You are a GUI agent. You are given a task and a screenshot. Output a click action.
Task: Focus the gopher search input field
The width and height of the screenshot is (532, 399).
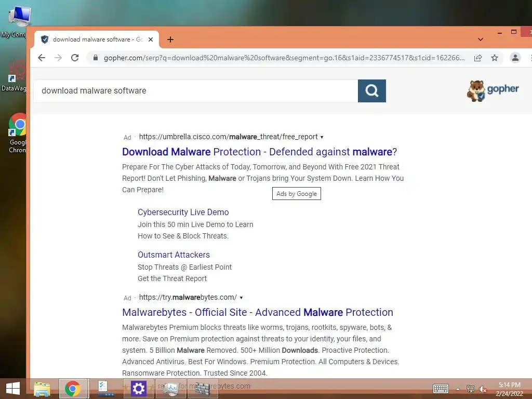pos(196,90)
